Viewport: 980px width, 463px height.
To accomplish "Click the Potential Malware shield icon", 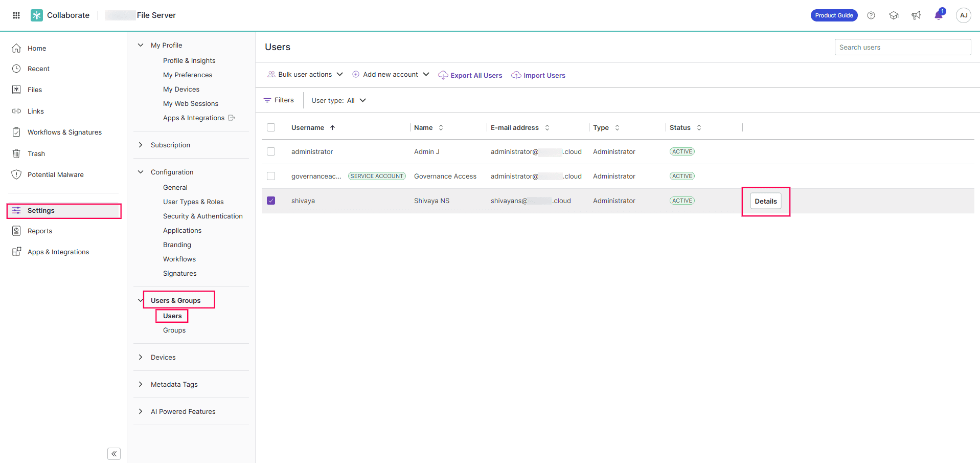I will (16, 174).
